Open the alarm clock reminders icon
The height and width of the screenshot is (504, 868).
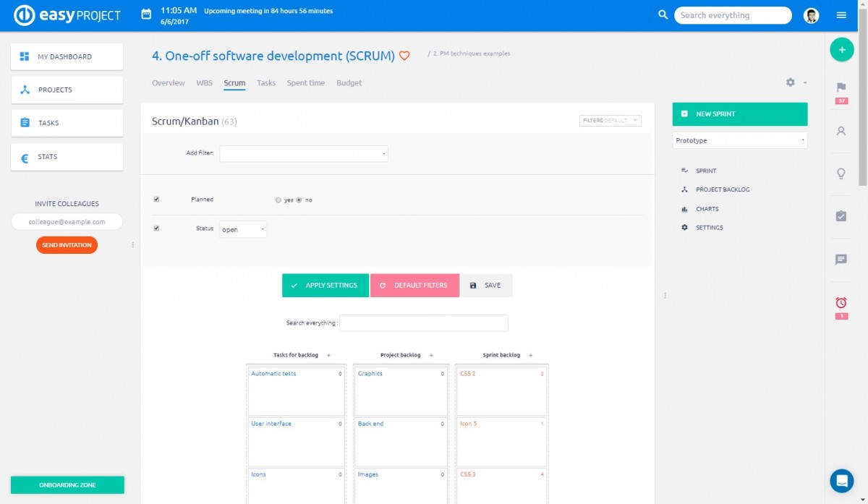click(841, 303)
